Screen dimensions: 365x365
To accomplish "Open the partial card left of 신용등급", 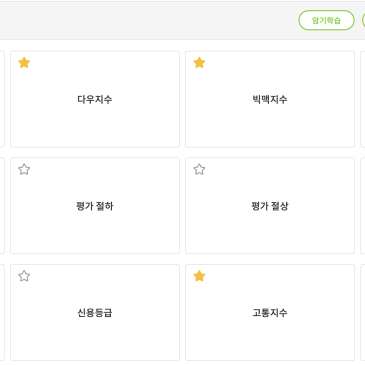I will pos(2,313).
